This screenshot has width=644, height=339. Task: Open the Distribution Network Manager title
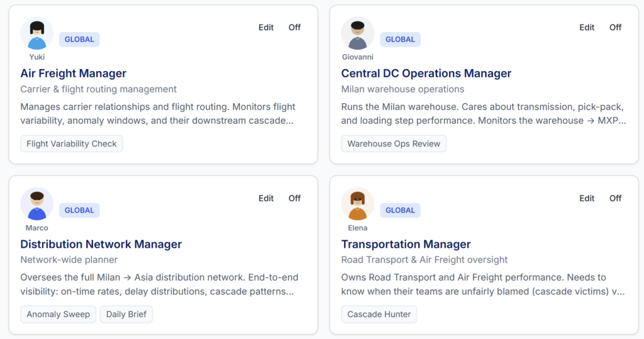(101, 244)
